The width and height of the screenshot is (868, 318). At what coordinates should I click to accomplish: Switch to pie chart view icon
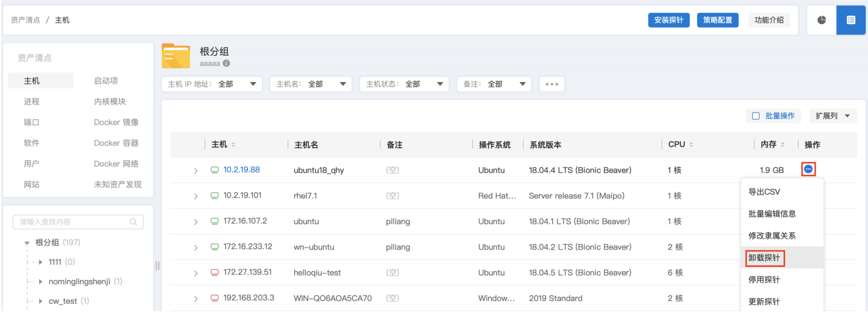(x=821, y=20)
